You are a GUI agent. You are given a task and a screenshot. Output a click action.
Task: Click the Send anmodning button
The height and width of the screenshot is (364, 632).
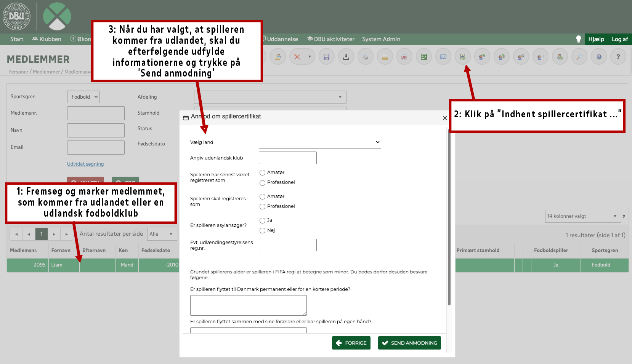(409, 343)
